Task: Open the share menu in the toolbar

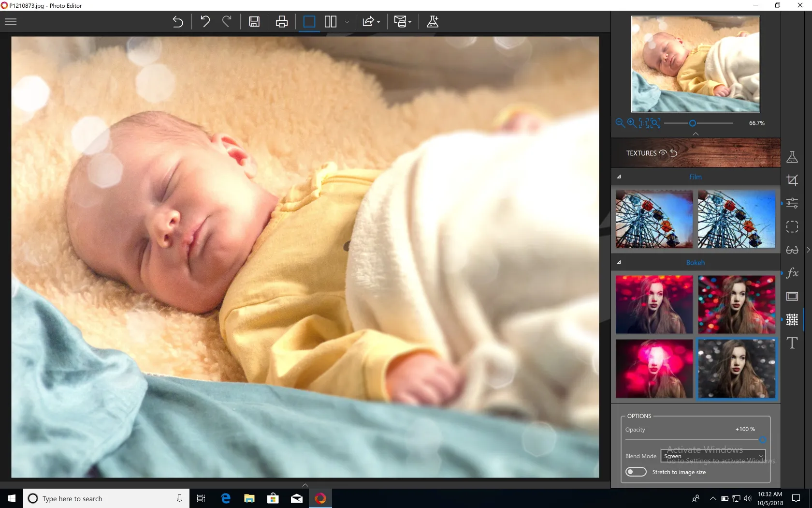Action: click(x=370, y=21)
